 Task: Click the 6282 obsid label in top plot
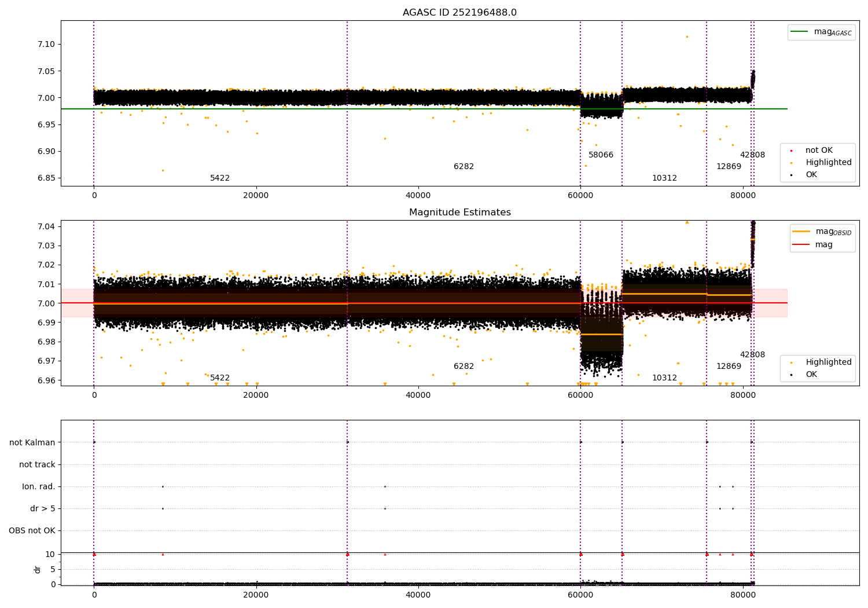(x=464, y=167)
